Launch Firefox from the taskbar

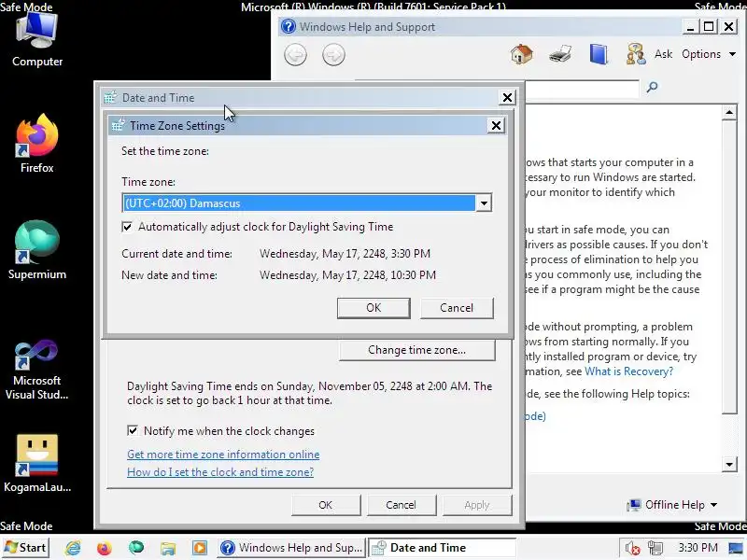pyautogui.click(x=105, y=548)
